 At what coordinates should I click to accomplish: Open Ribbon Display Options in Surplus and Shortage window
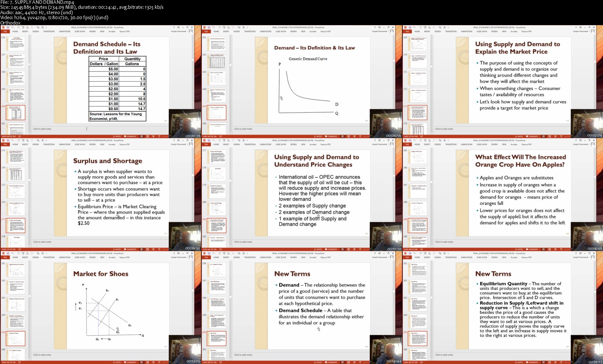pyautogui.click(x=178, y=140)
